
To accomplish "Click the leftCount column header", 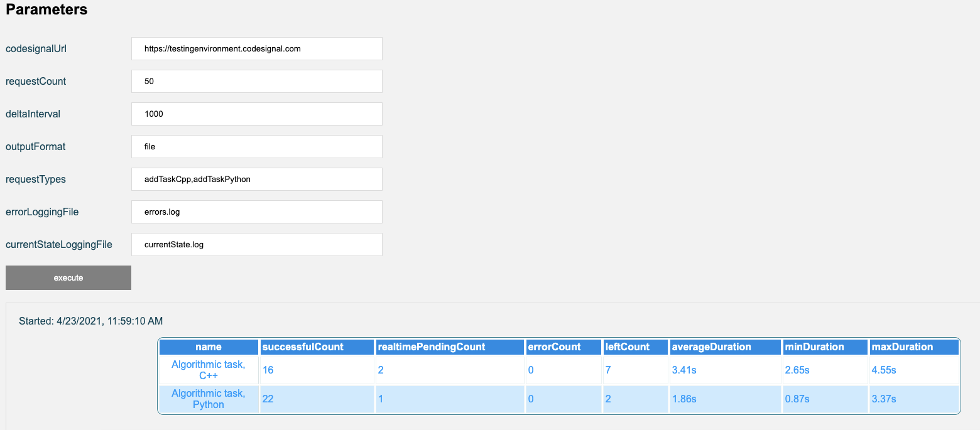I will point(635,347).
